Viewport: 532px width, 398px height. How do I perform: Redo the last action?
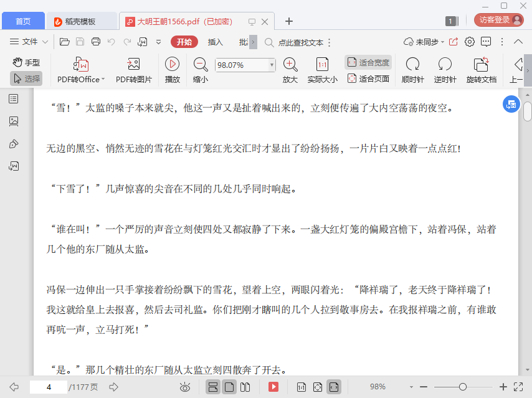(127, 42)
